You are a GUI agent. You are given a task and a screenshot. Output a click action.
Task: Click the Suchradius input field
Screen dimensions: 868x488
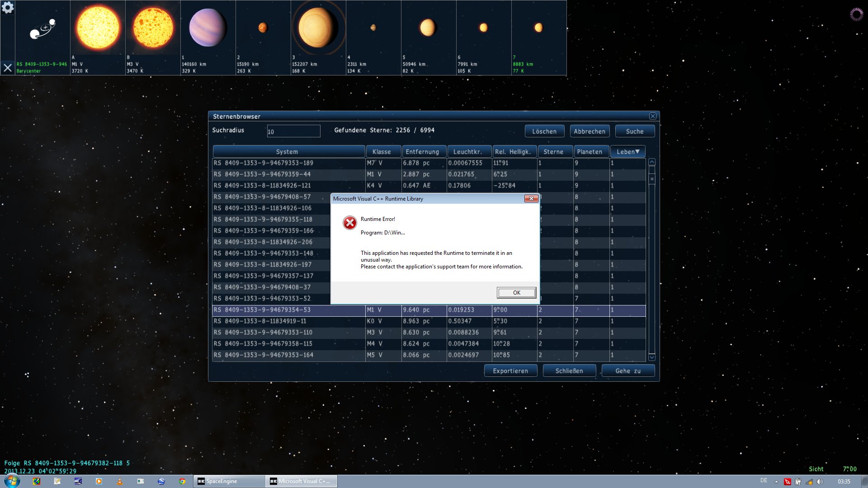(x=293, y=131)
